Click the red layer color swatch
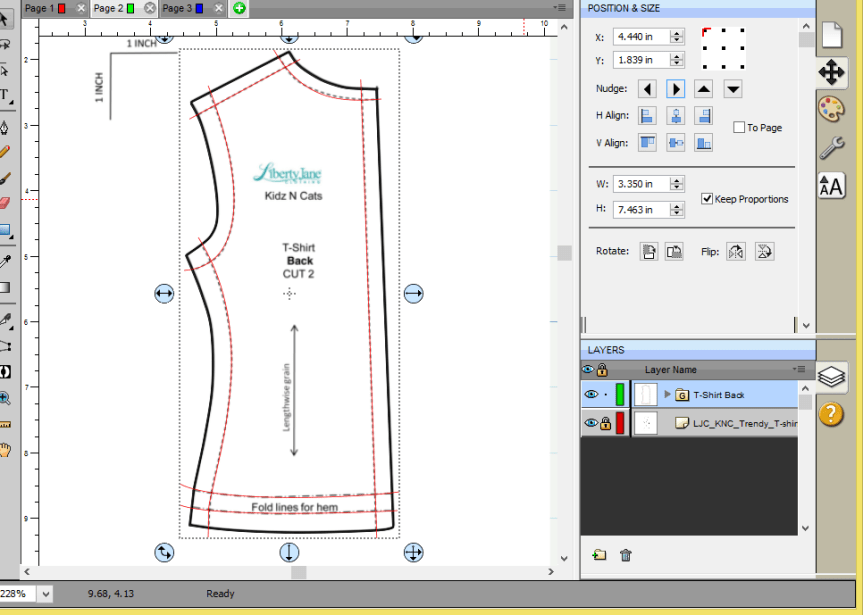 click(619, 423)
